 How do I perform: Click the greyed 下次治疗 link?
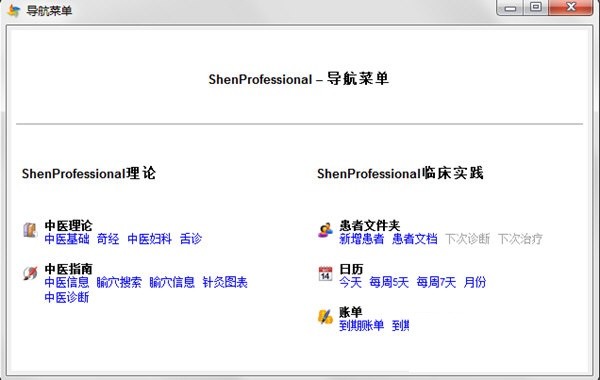tap(520, 239)
